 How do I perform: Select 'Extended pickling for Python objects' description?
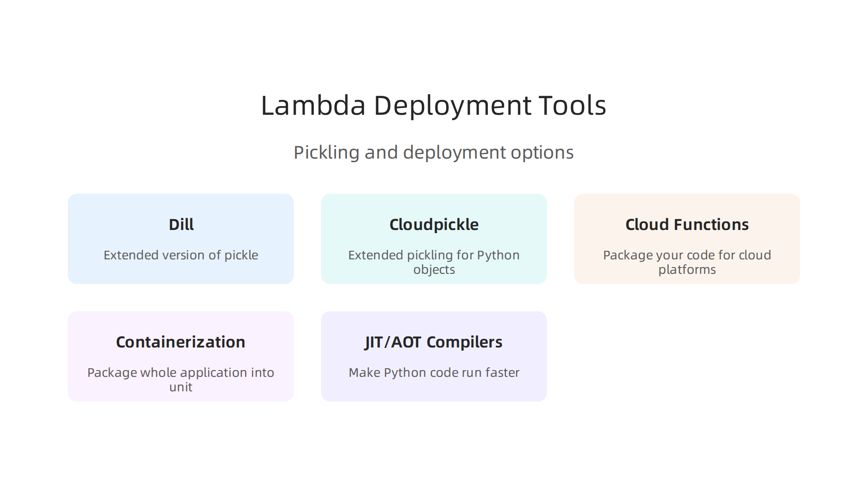point(434,263)
